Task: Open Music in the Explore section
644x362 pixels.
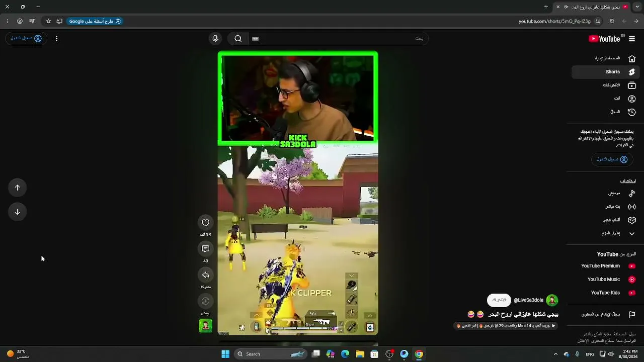Action: click(606, 193)
